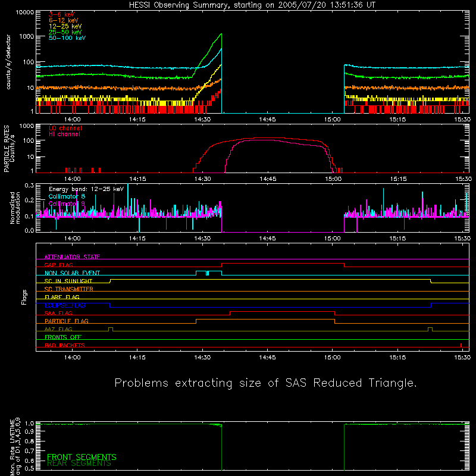Select the 'Collimator 8' legend label

coord(67,196)
